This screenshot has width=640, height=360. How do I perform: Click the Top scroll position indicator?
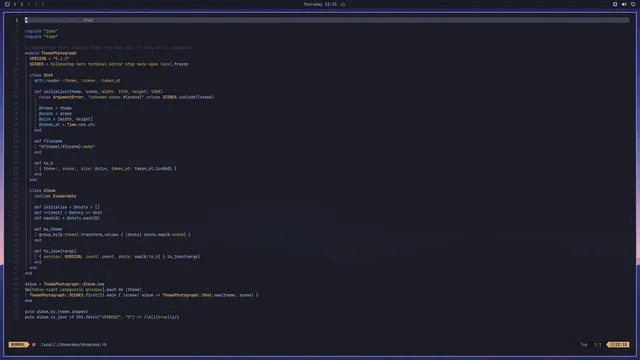tap(584, 344)
